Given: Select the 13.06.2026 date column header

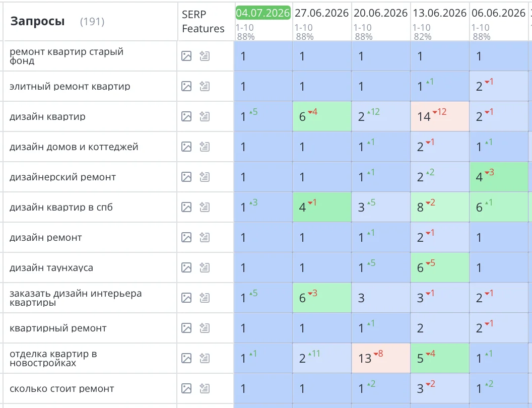Looking at the screenshot, I should click(439, 13).
